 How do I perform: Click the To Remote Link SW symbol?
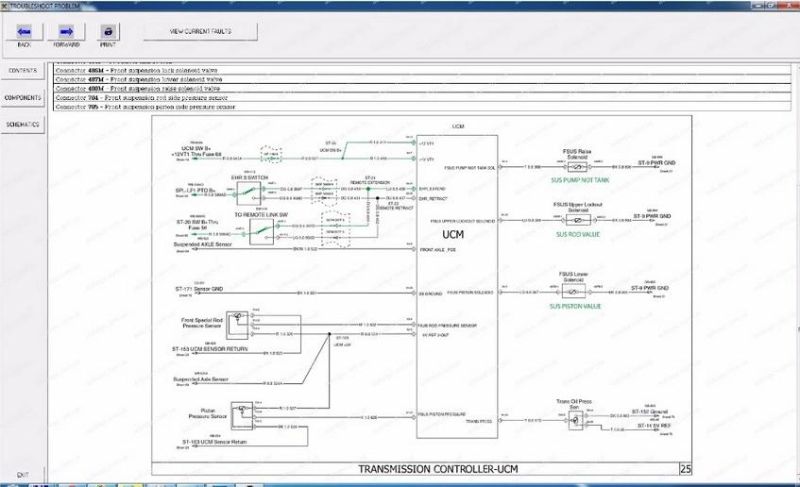point(261,232)
